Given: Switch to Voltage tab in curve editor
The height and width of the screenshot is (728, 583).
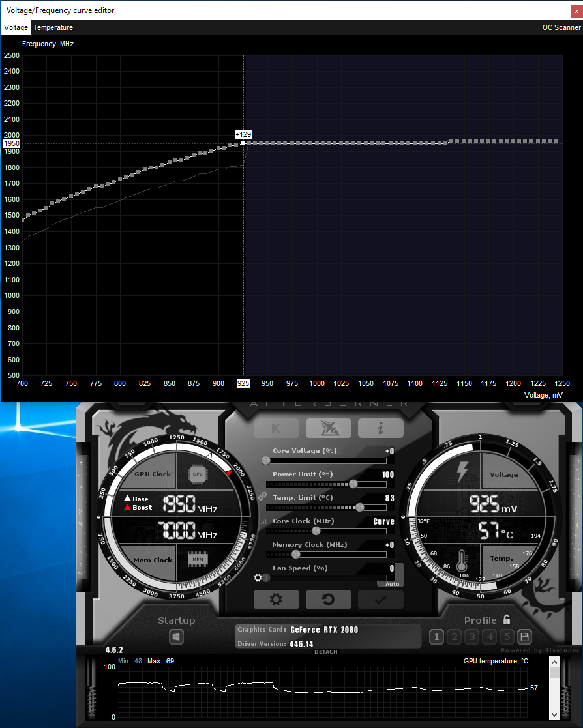Looking at the screenshot, I should click(x=16, y=27).
